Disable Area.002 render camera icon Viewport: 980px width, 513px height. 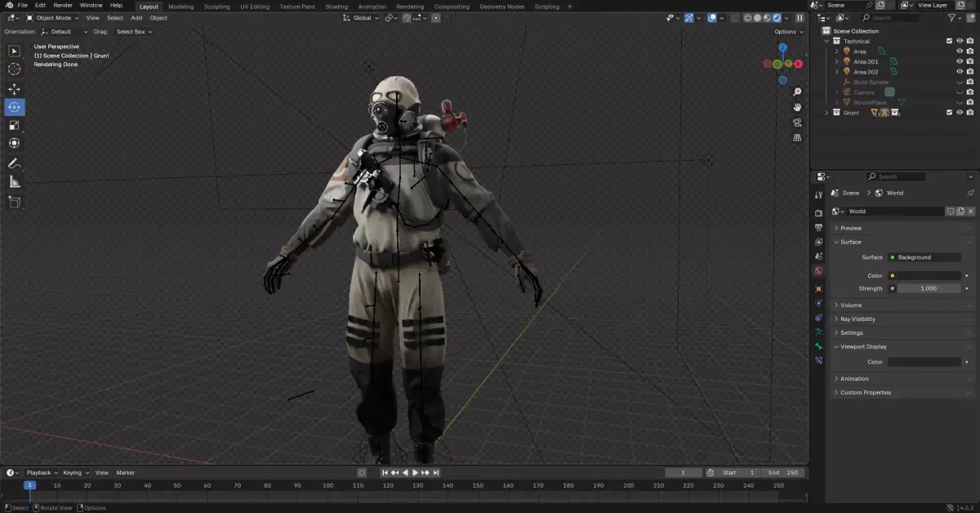[x=970, y=72]
